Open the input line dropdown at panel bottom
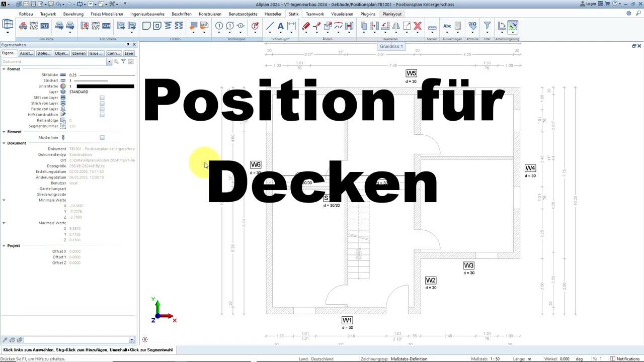 (x=132, y=340)
